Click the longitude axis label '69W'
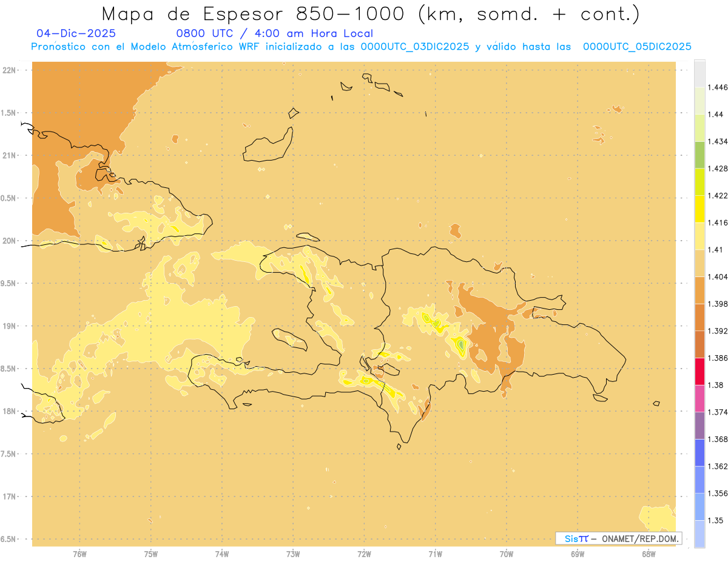728x562 pixels. point(578,554)
